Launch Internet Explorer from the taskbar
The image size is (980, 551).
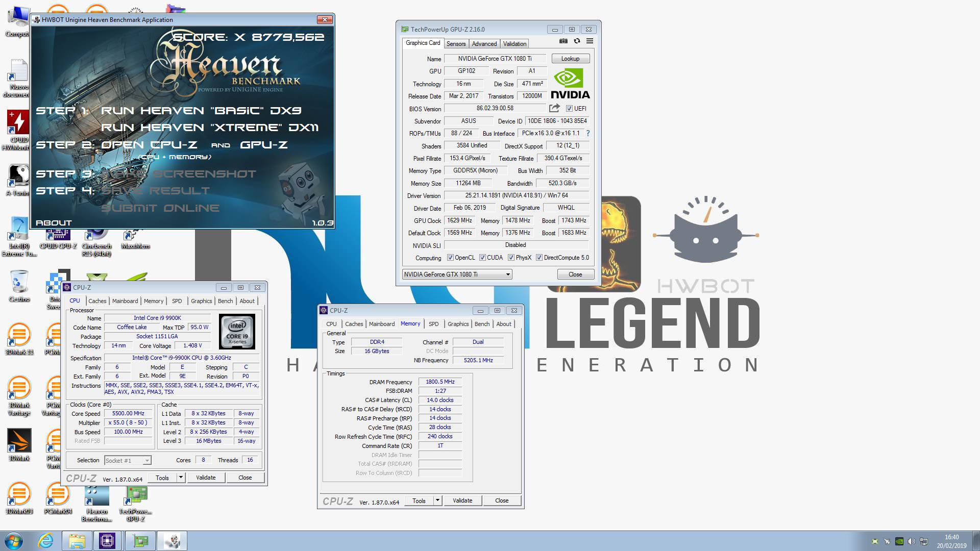(45, 541)
